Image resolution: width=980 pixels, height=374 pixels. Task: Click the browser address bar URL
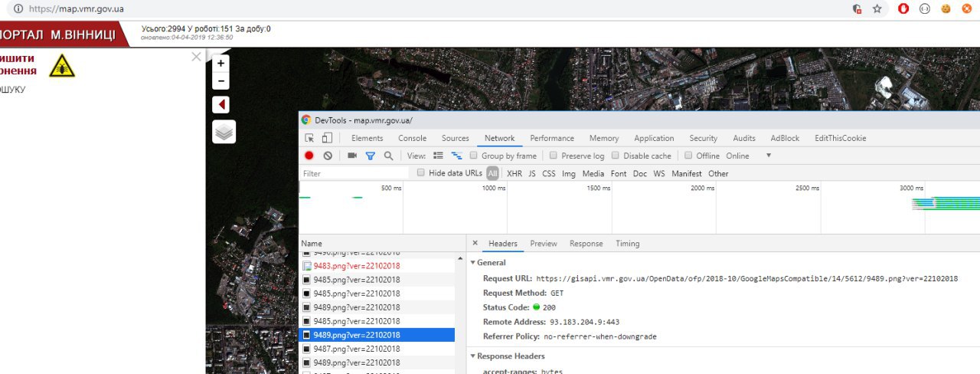click(77, 9)
